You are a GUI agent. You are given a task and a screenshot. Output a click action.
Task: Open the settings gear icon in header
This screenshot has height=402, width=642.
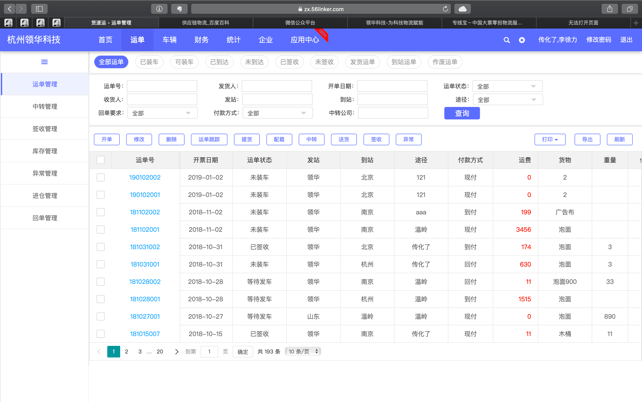tap(522, 40)
